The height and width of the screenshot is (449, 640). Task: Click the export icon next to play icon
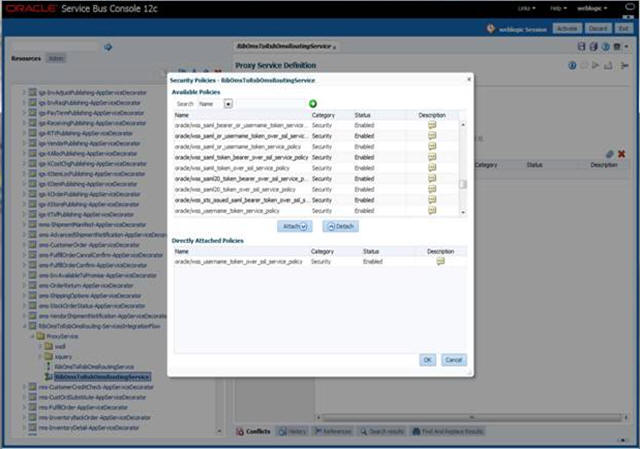(x=608, y=65)
